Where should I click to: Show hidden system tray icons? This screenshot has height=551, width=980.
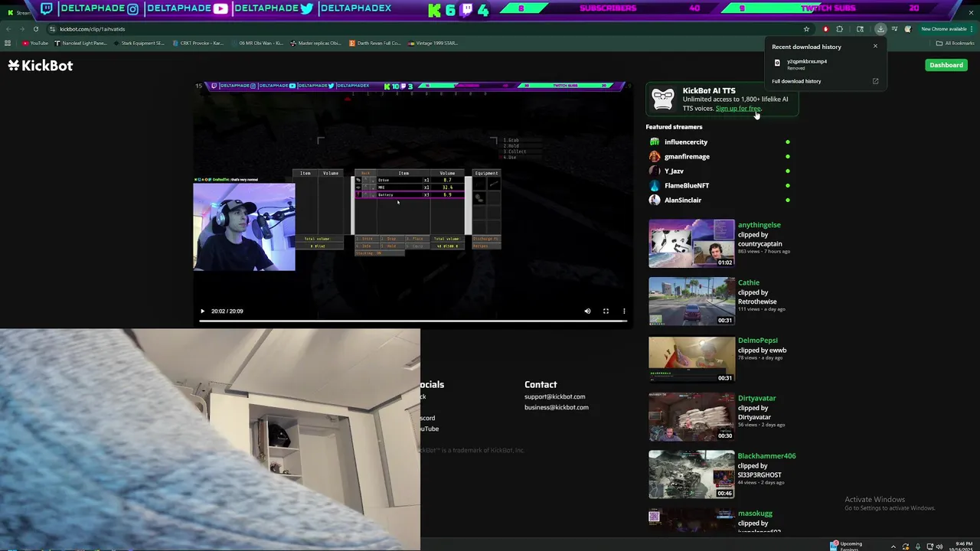tap(893, 546)
